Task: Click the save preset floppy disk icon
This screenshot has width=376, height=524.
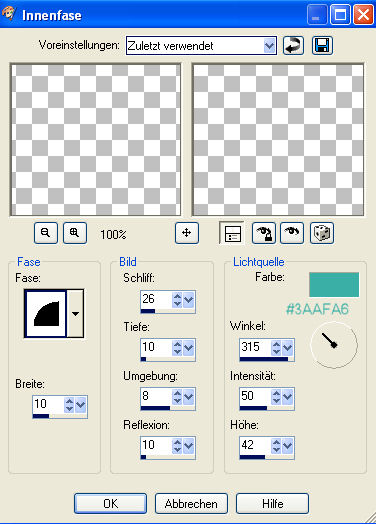Action: point(322,45)
